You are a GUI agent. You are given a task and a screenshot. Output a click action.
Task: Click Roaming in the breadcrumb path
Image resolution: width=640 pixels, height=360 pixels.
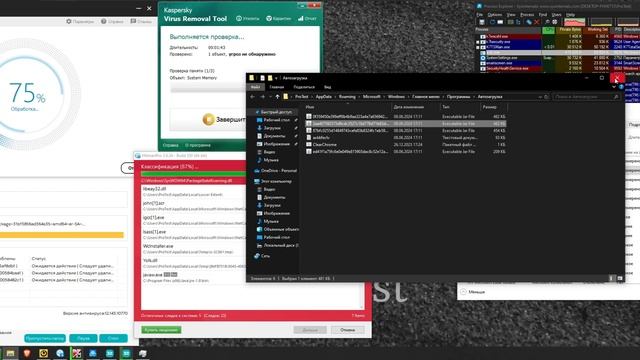point(347,97)
